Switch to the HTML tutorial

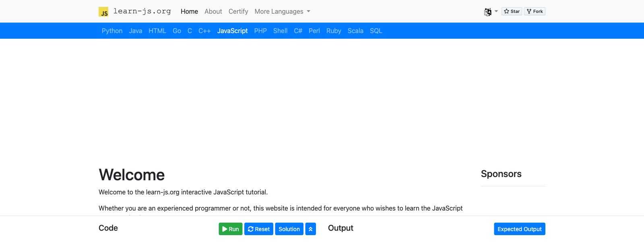pyautogui.click(x=157, y=31)
